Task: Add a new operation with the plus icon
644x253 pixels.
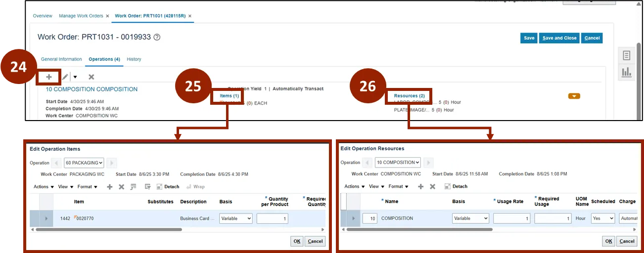Action: tap(49, 77)
